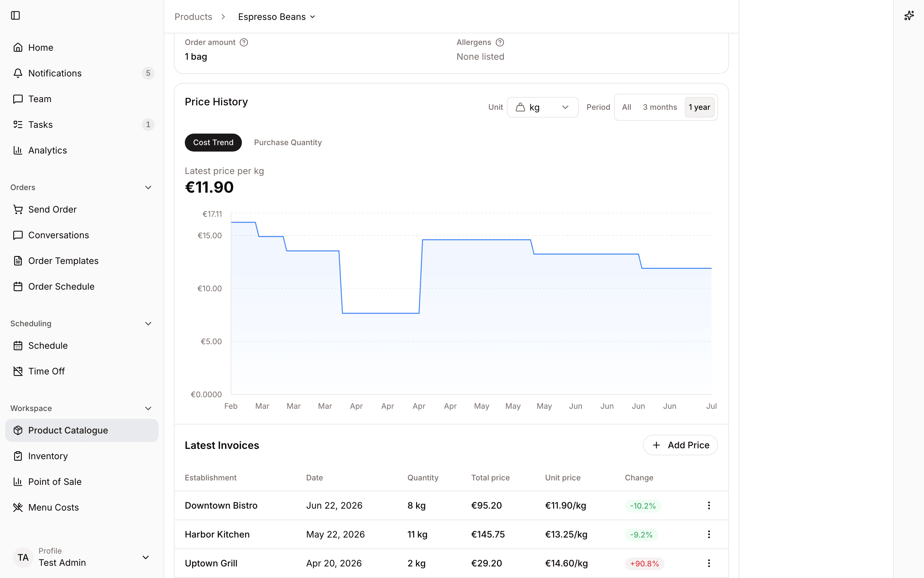Click the Order amount help icon
The width and height of the screenshot is (924, 578).
pos(244,42)
